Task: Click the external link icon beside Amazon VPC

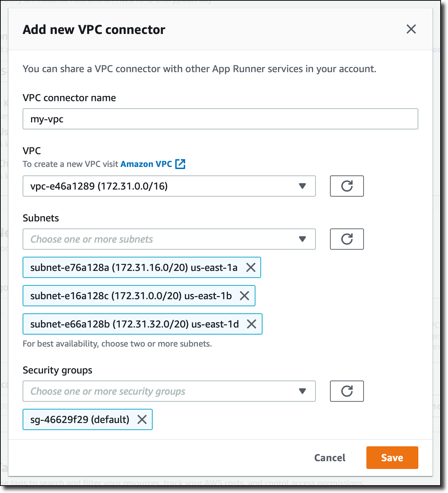Action: [x=180, y=164]
